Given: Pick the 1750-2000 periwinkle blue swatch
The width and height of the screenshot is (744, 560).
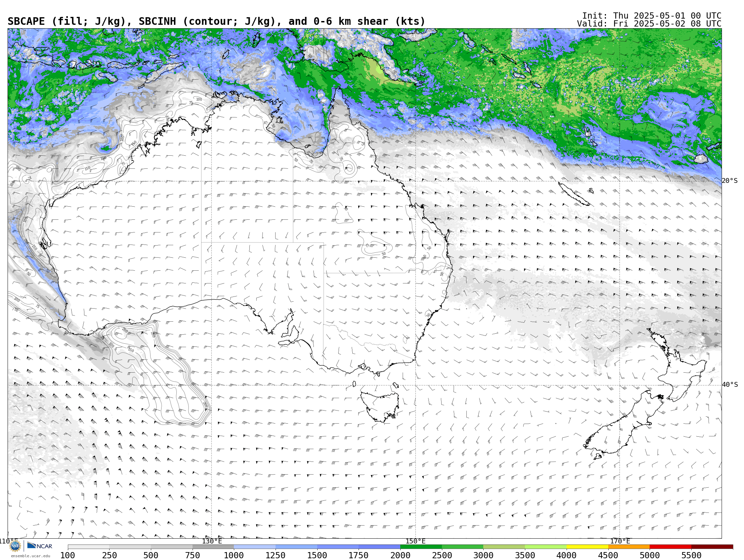Looking at the screenshot, I should (379, 547).
